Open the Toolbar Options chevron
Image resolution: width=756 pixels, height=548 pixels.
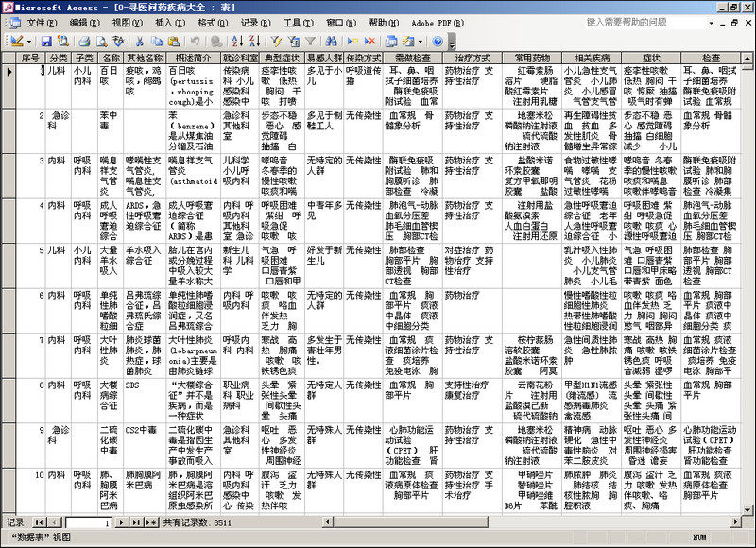click(x=452, y=42)
